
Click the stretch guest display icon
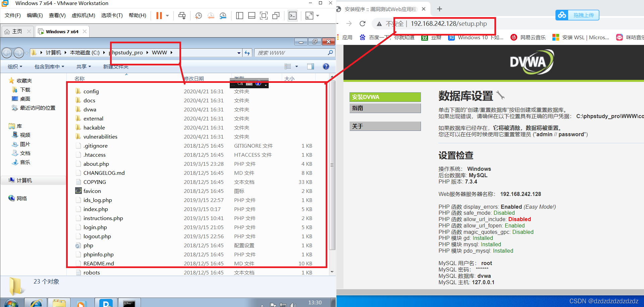pos(309,15)
